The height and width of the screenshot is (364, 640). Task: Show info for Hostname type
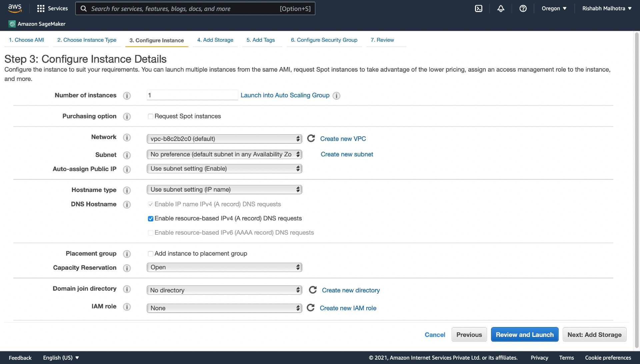coord(127,190)
